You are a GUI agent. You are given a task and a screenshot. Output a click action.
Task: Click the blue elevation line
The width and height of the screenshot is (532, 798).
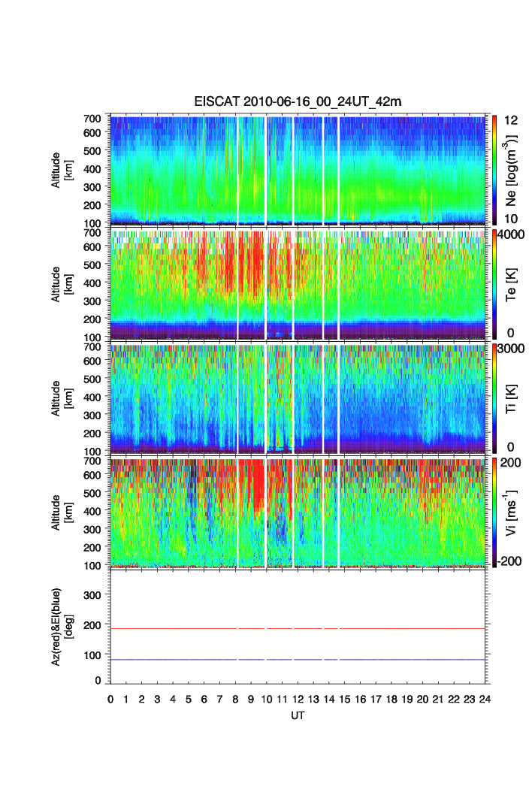(188, 660)
